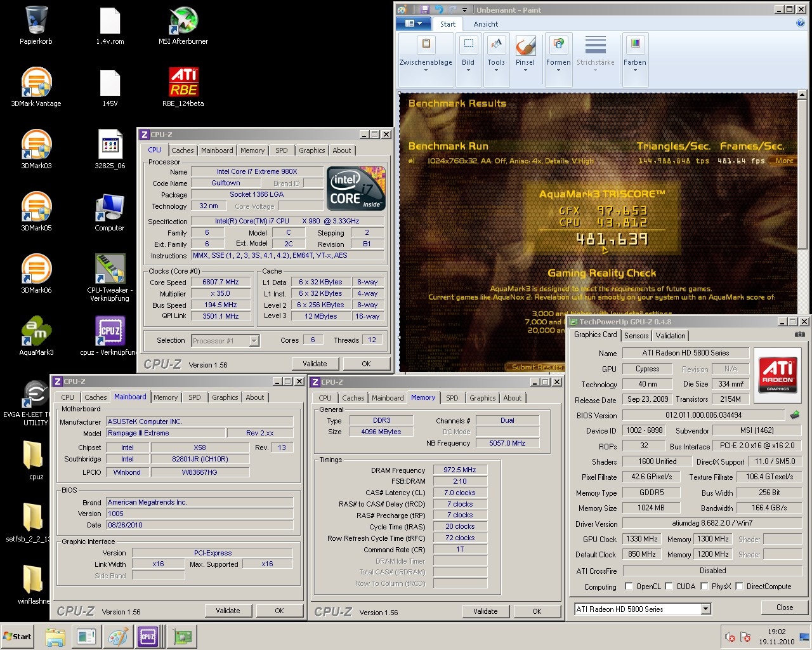Switch to the Ansicht tab in Paint

click(486, 24)
